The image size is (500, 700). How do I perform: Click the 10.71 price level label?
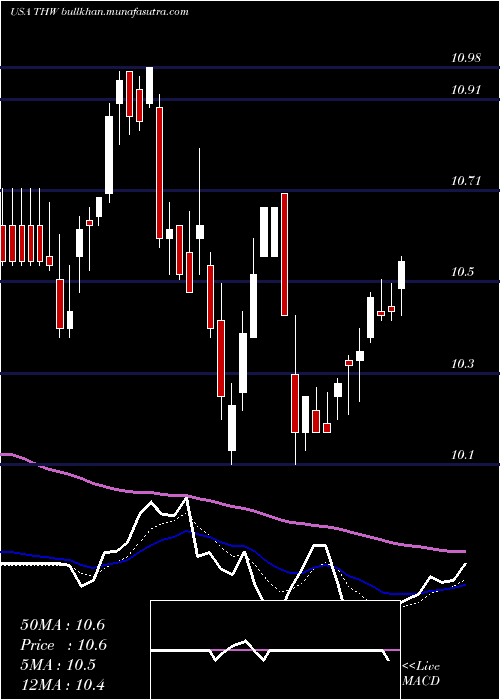[466, 181]
